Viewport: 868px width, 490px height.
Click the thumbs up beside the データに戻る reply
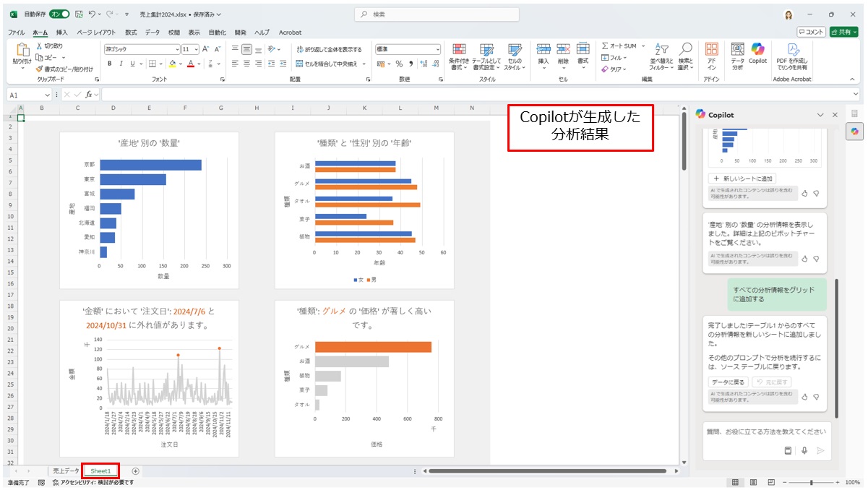(x=804, y=397)
